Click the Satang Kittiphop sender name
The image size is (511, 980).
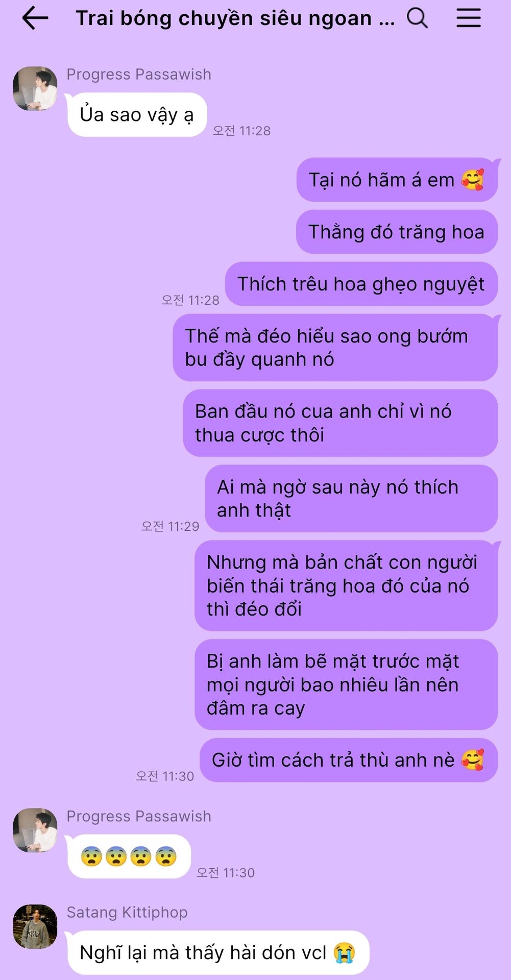pos(127,912)
